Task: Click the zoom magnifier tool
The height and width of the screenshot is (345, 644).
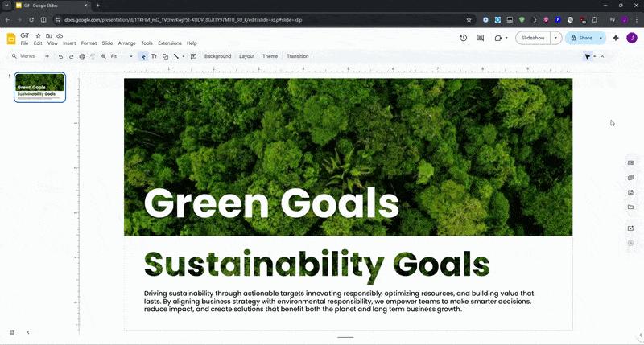Action: tap(104, 56)
